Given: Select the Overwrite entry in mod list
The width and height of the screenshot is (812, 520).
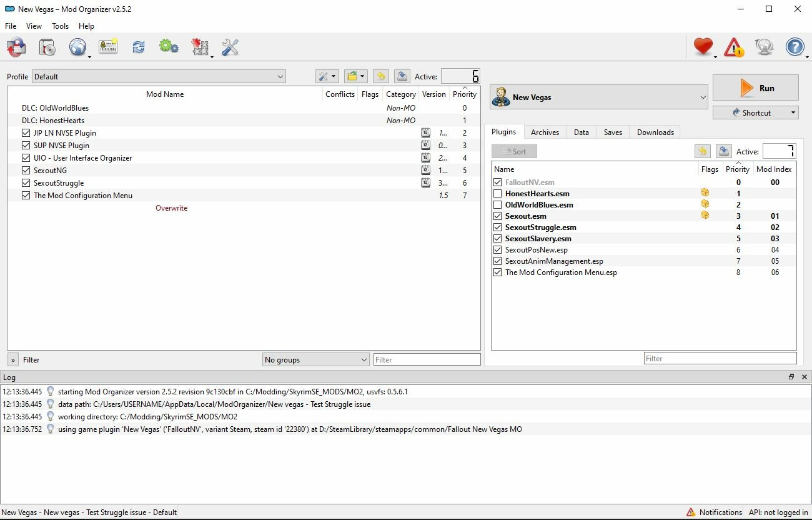Looking at the screenshot, I should 171,207.
